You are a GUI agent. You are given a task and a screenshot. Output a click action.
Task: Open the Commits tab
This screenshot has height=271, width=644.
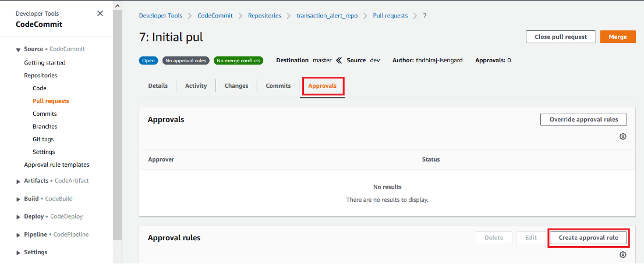[278, 85]
